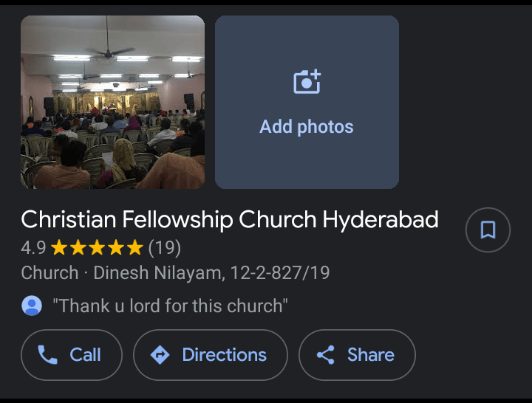Open the (19) reviews count

165,247
